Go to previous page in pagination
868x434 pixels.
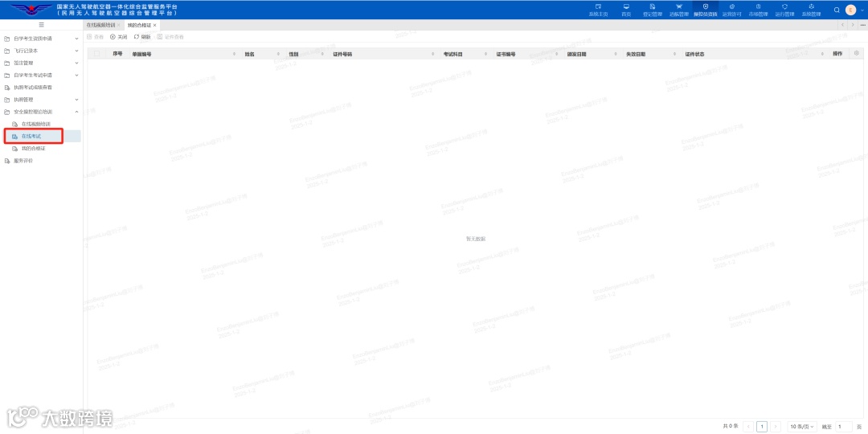coord(748,426)
